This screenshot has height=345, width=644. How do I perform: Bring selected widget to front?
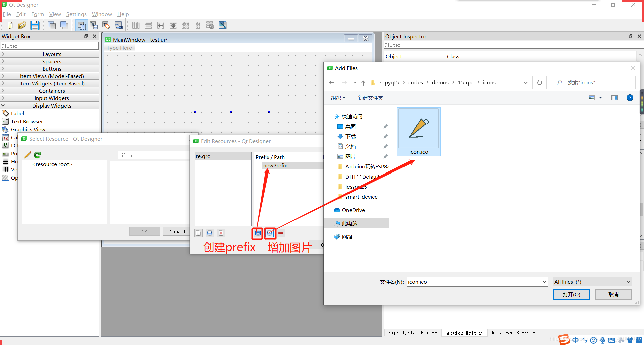(64, 25)
